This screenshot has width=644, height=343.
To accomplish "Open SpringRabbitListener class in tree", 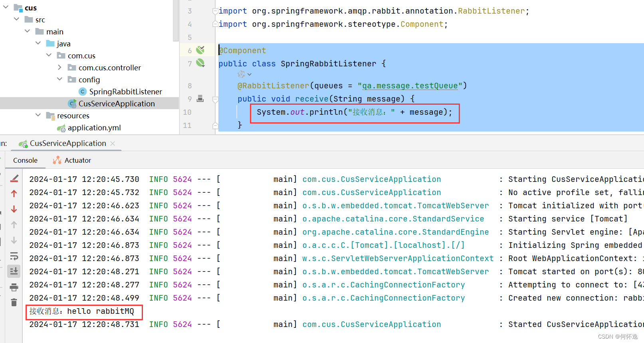I will [125, 92].
